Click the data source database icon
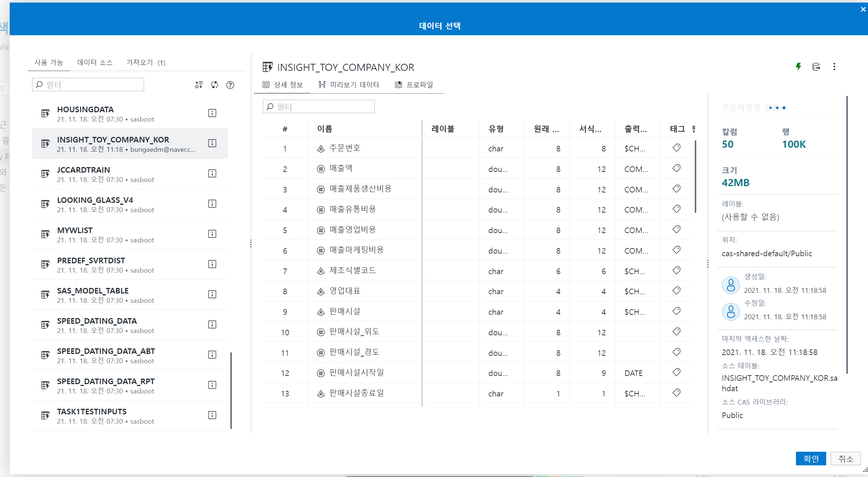The width and height of the screenshot is (868, 477). click(x=816, y=67)
